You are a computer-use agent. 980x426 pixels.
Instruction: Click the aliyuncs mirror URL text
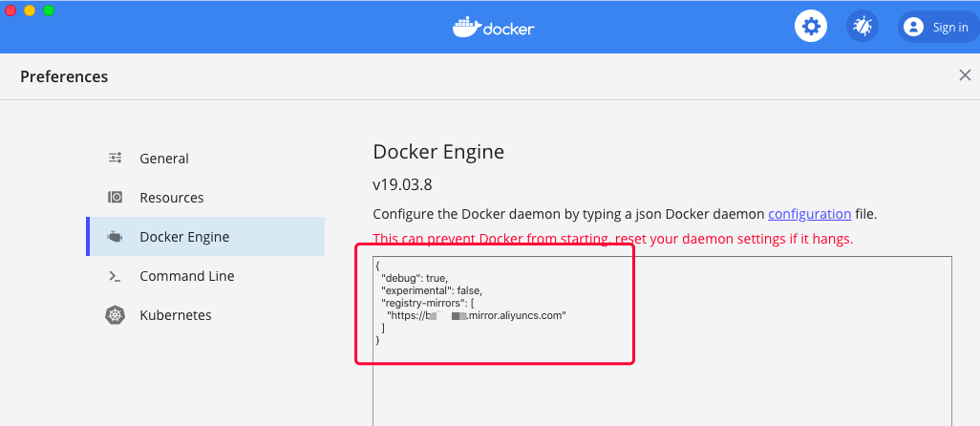coord(477,316)
